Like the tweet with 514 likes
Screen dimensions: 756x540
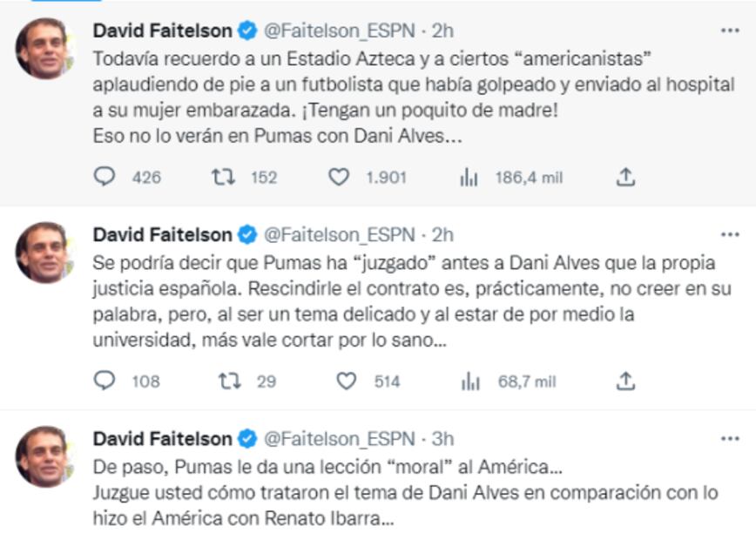pos(347,381)
